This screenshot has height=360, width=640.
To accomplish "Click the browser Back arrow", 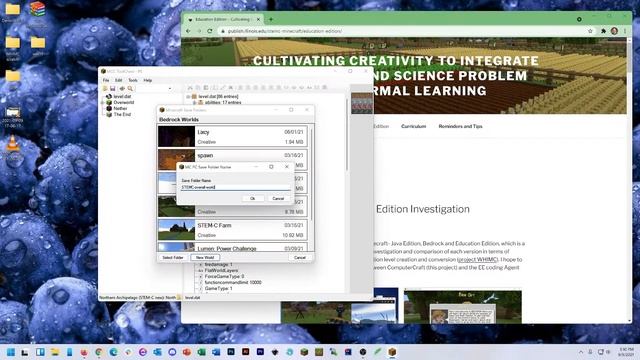I will 188,31.
